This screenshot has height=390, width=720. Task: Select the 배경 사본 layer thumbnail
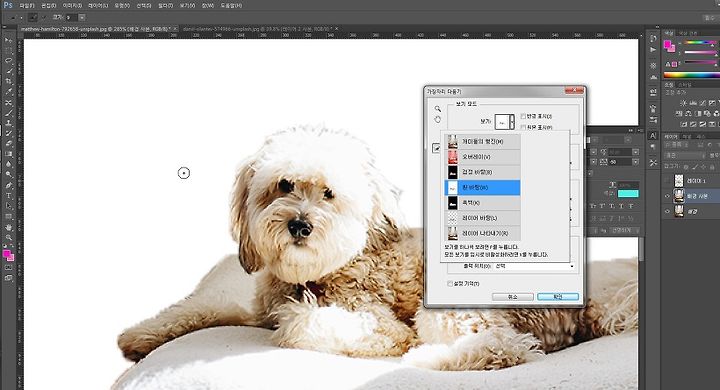(x=679, y=196)
